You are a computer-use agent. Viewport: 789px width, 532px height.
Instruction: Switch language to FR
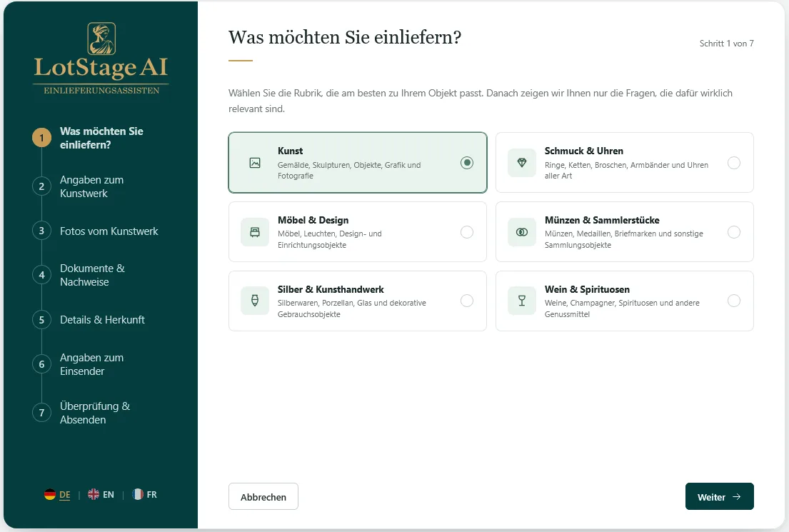click(151, 495)
